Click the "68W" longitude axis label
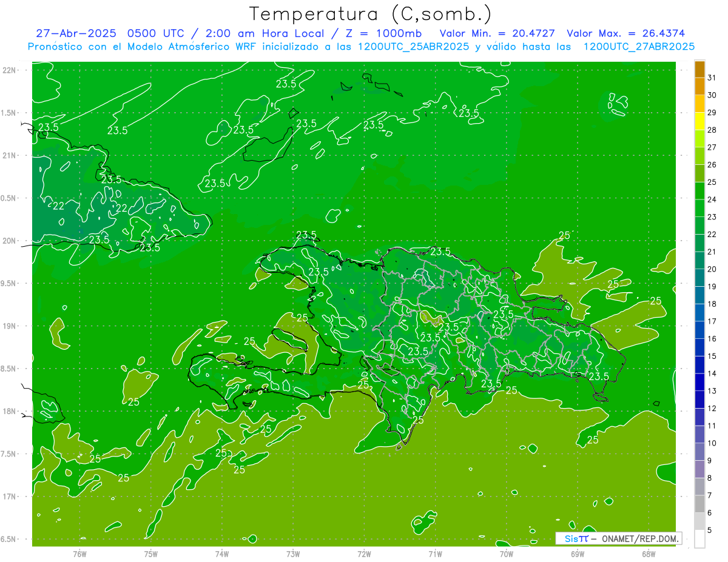The image size is (728, 562). coord(648,554)
